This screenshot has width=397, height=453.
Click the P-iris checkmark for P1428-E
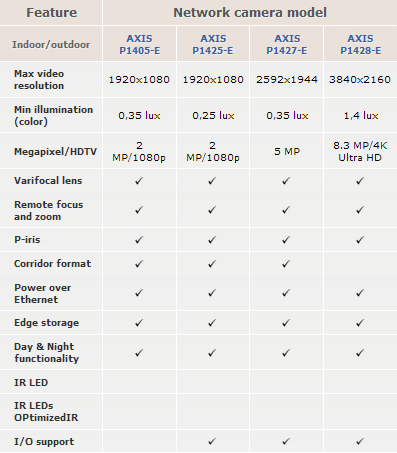point(360,240)
